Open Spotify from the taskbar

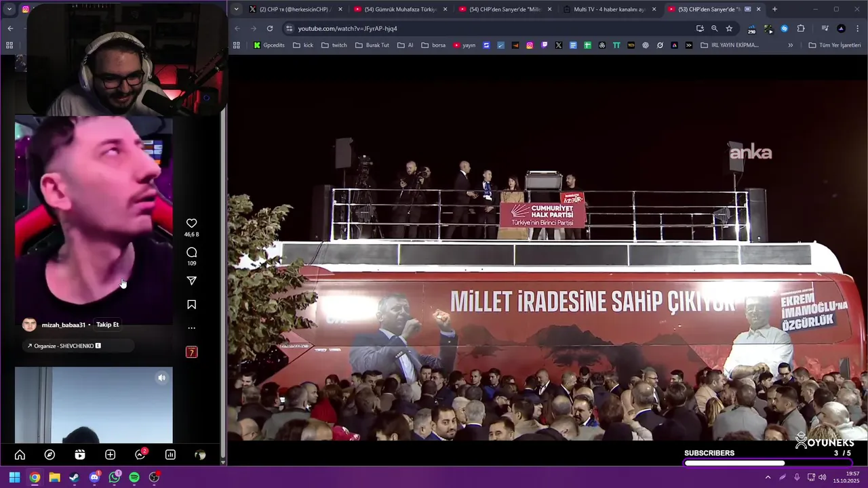point(134,477)
